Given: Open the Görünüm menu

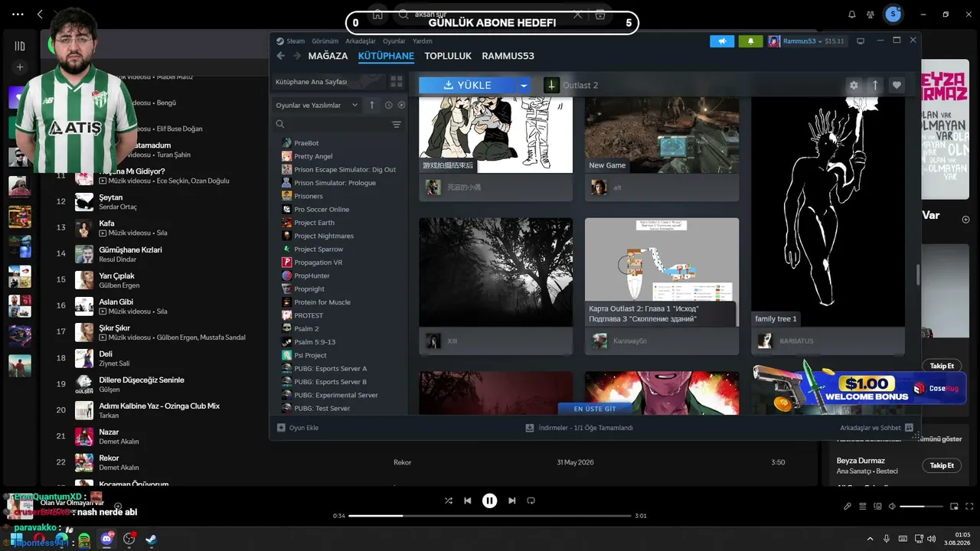Looking at the screenshot, I should [x=325, y=41].
